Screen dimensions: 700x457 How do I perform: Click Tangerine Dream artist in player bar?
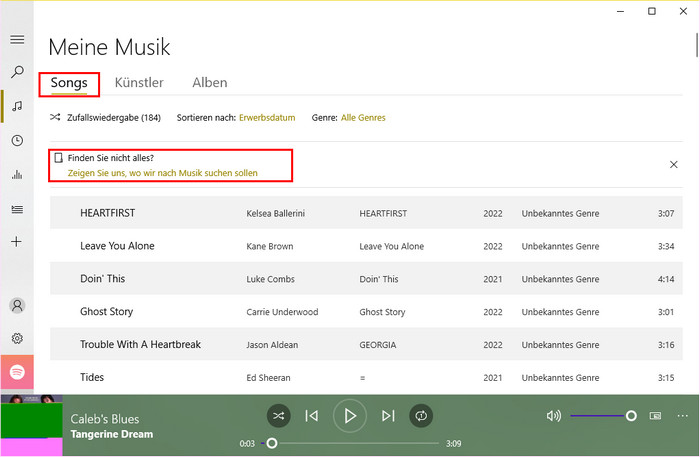[x=112, y=434]
